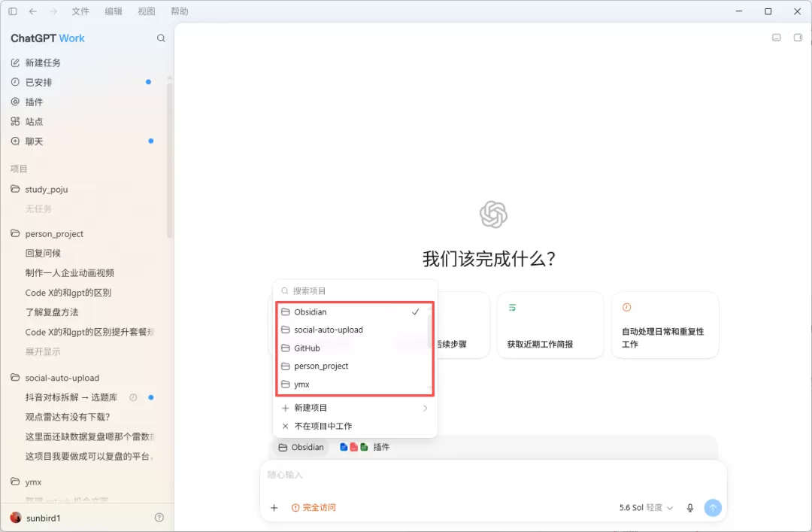Click the plugin file icons beside 插件
Viewport: 812px width, 532px height.
[x=353, y=447]
